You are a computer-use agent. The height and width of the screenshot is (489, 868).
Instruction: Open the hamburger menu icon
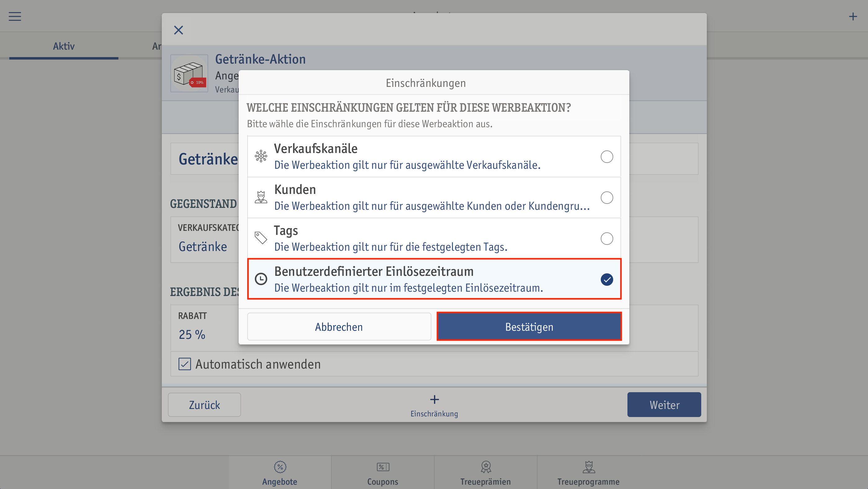point(15,16)
